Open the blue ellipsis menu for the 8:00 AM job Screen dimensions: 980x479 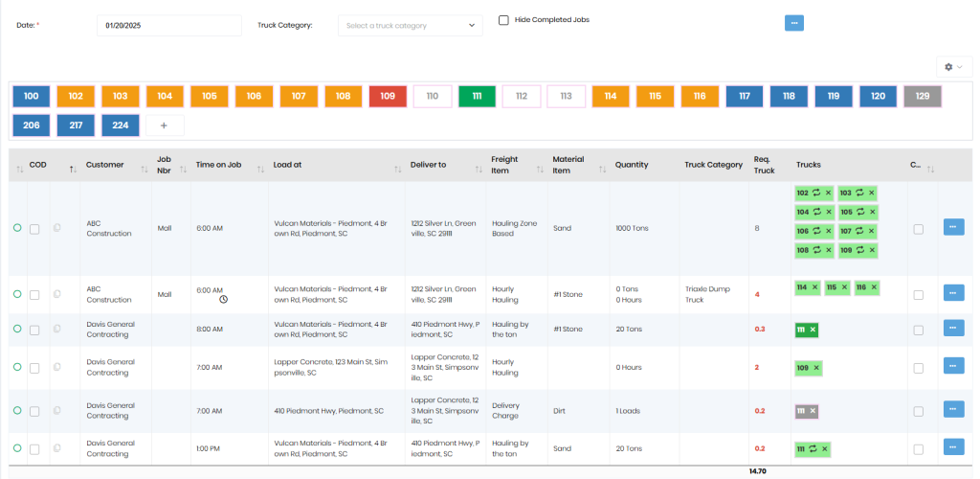953,328
